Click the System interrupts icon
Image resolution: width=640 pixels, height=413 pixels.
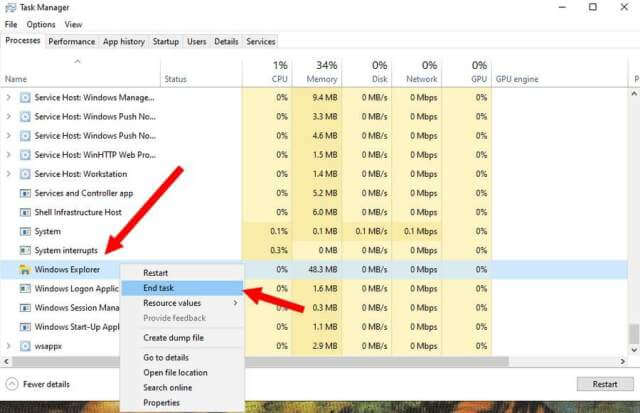click(x=25, y=251)
